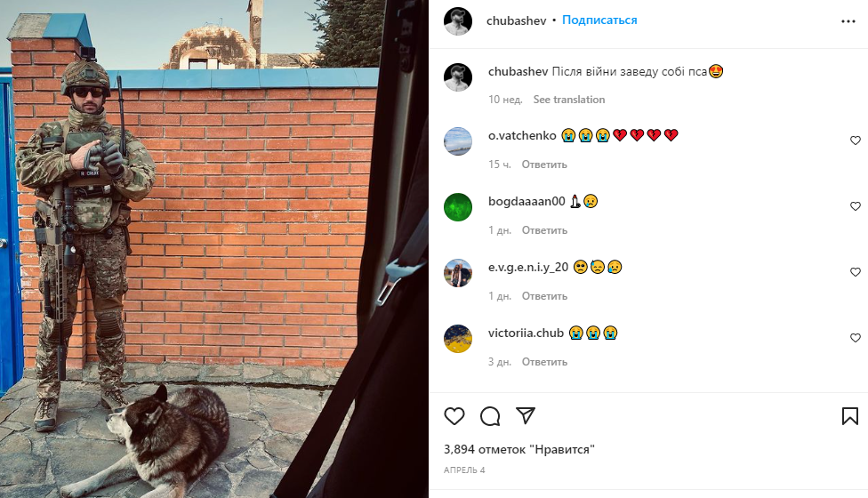
Task: Open the three-dots more options menu
Action: pyautogui.click(x=848, y=21)
